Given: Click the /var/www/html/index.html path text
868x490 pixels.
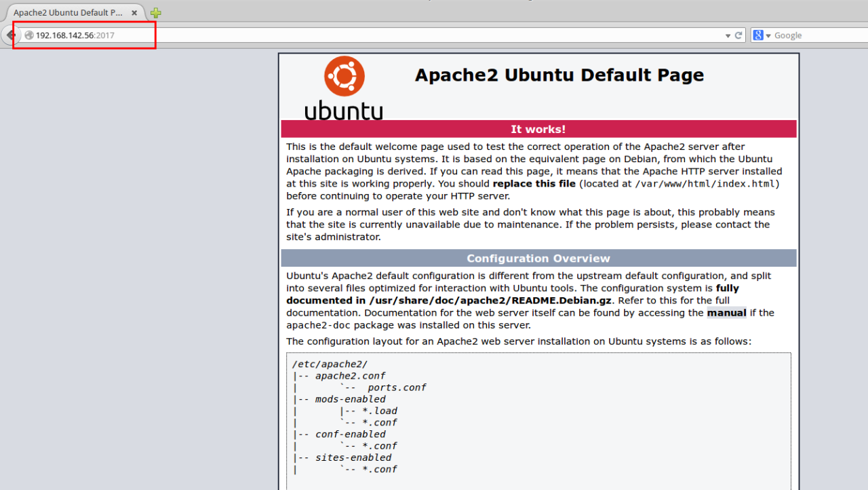Looking at the screenshot, I should point(705,184).
